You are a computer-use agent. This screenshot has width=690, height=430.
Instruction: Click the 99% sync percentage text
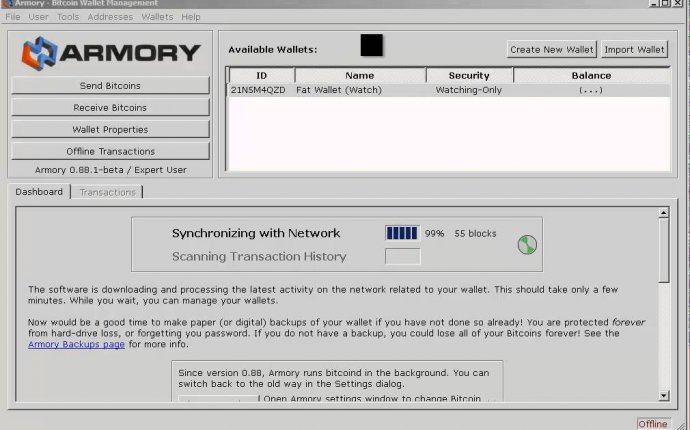coord(434,233)
